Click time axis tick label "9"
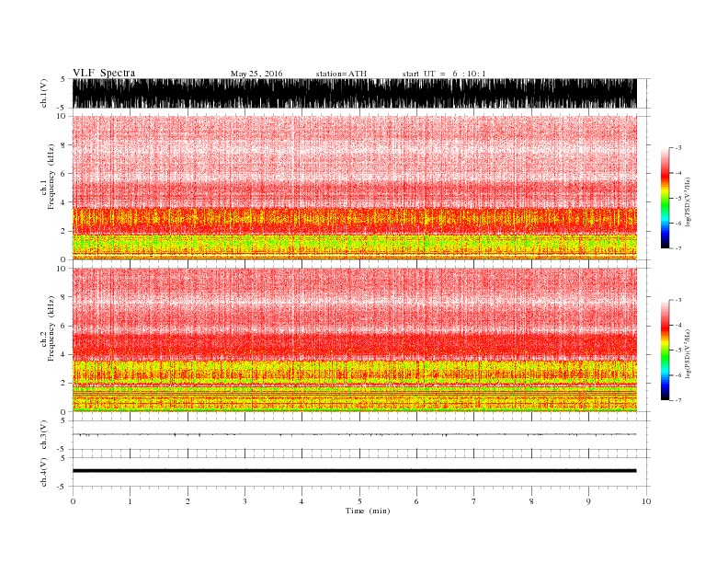Screen dimensions: 728x563 coord(588,501)
